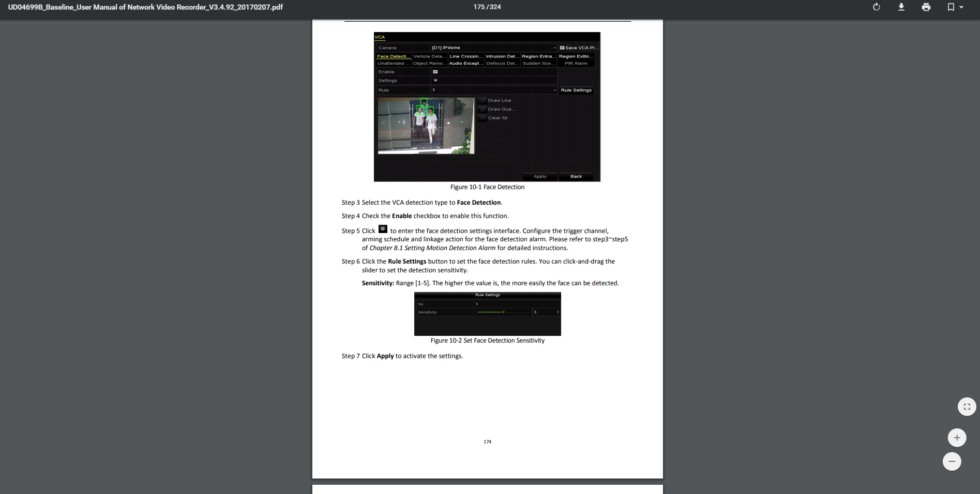Switch to the Line Crossing tab
The image size is (980, 494).
(x=465, y=56)
